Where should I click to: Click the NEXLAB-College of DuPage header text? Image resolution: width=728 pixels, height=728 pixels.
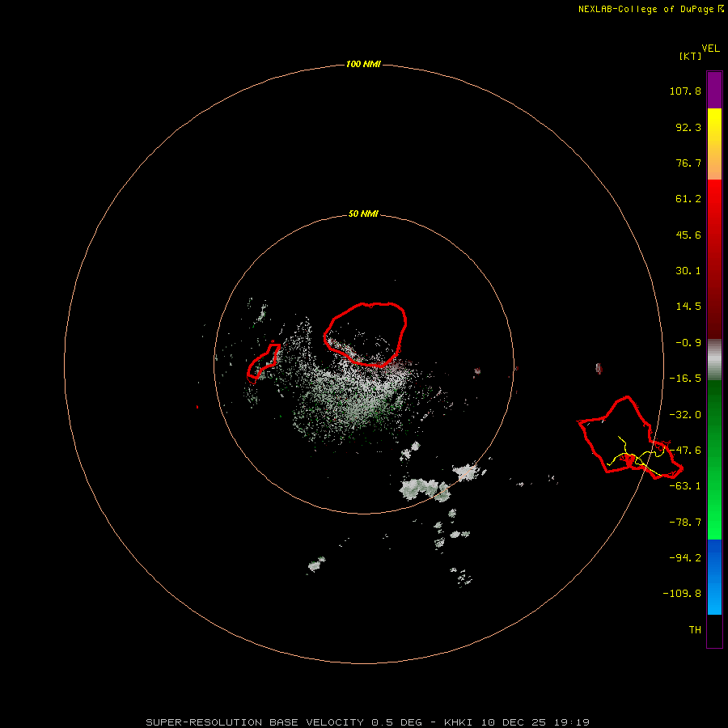click(650, 9)
